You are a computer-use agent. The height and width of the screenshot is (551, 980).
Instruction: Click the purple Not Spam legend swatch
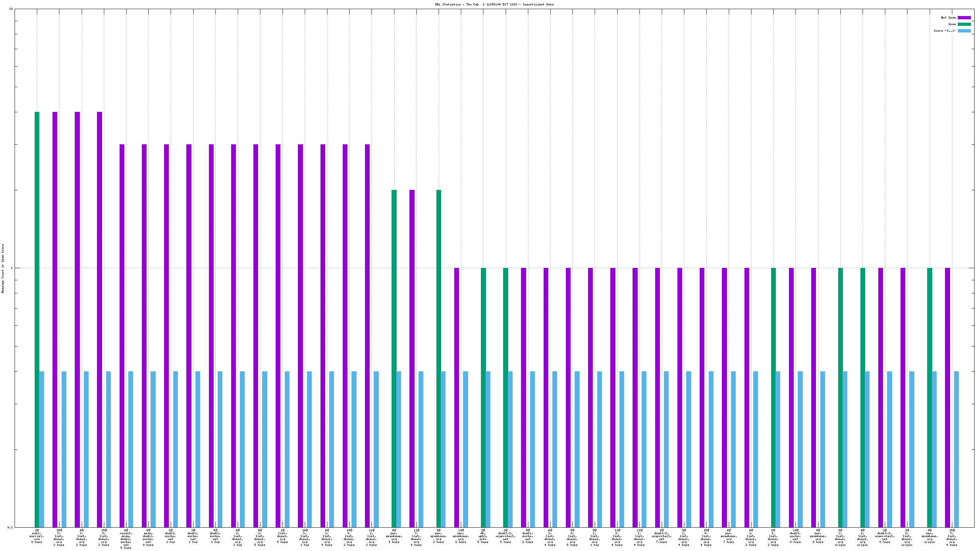click(964, 17)
